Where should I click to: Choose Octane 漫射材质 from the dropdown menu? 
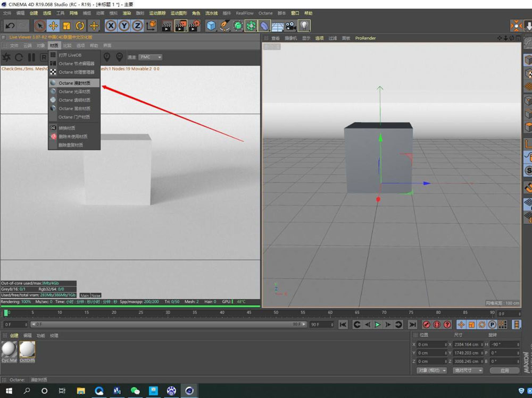point(74,83)
